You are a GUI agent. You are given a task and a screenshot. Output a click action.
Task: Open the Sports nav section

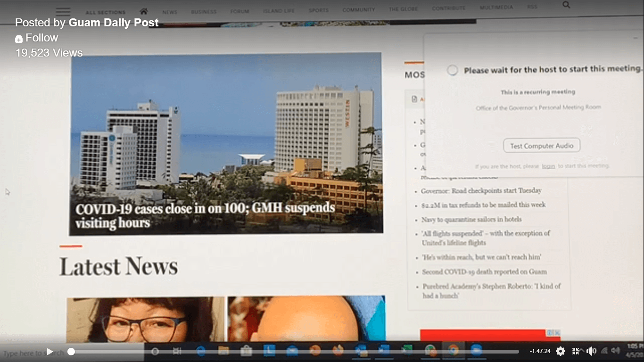tap(319, 10)
